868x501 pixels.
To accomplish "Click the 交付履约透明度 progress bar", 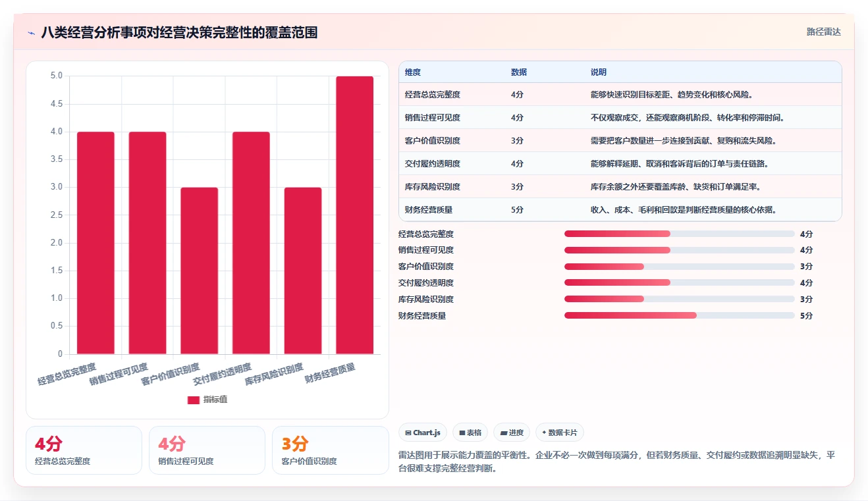I will pyautogui.click(x=680, y=283).
